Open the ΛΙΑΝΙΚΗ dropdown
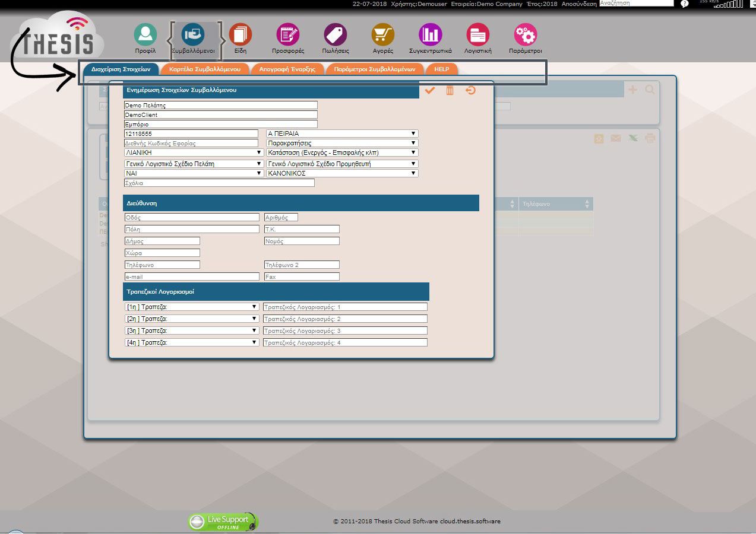This screenshot has width=756, height=534. click(194, 152)
